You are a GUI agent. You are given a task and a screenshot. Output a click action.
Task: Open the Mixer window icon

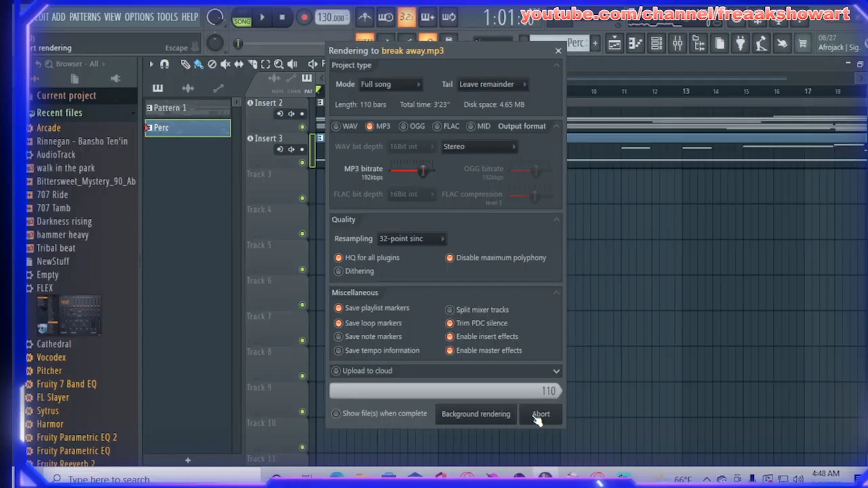(677, 44)
